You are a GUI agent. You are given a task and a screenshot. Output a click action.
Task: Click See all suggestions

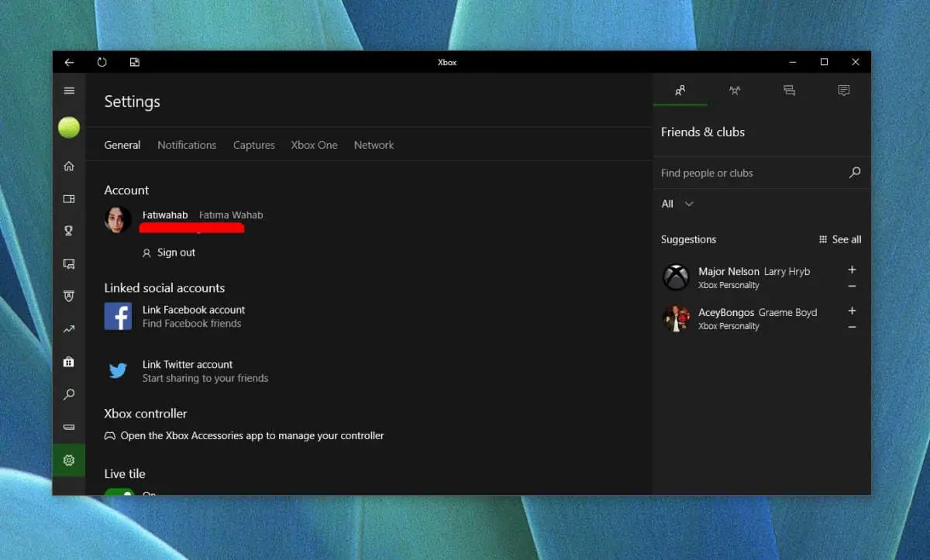point(840,239)
